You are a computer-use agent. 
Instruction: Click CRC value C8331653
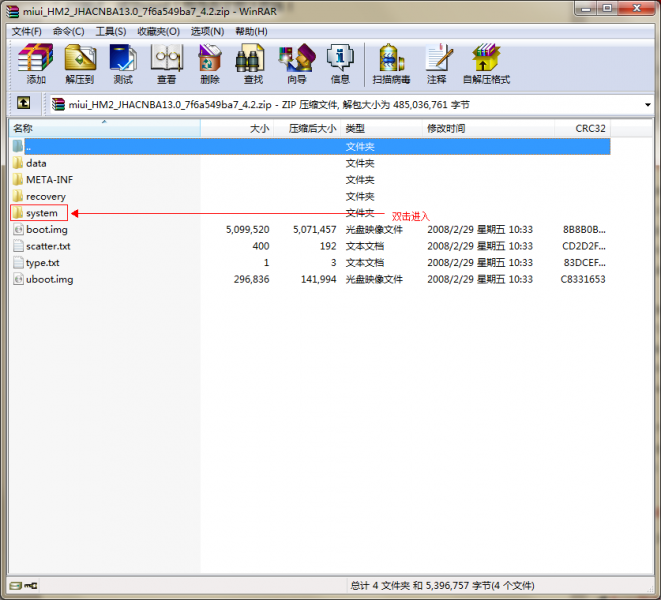pos(583,280)
